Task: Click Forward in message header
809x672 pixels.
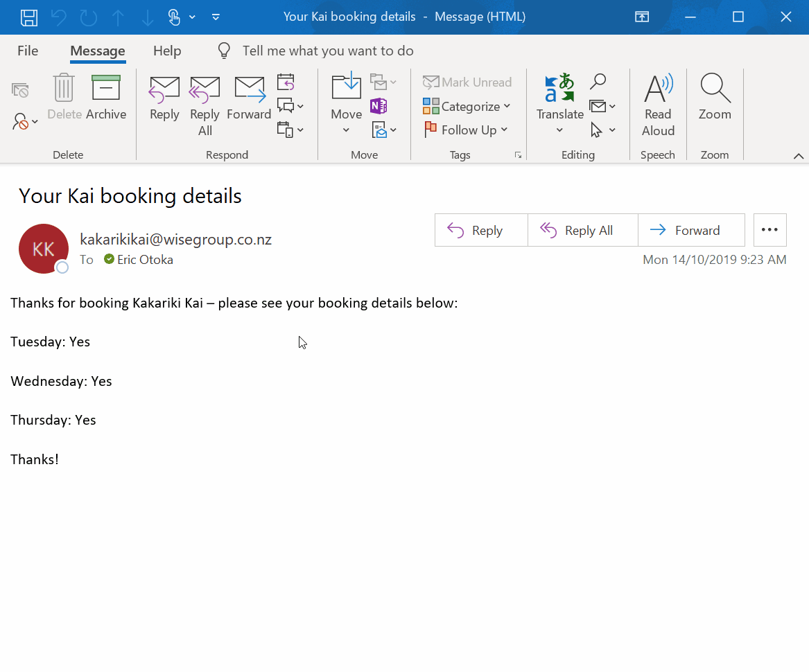Action: (691, 230)
